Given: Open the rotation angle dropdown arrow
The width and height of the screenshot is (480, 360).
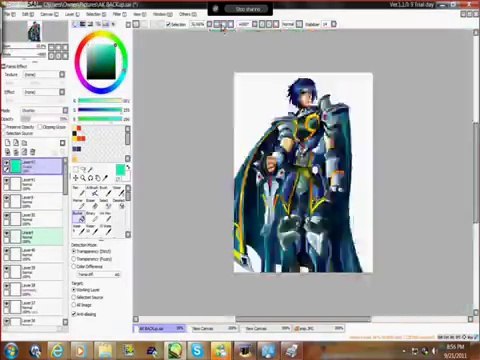Looking at the screenshot, I should [255, 24].
